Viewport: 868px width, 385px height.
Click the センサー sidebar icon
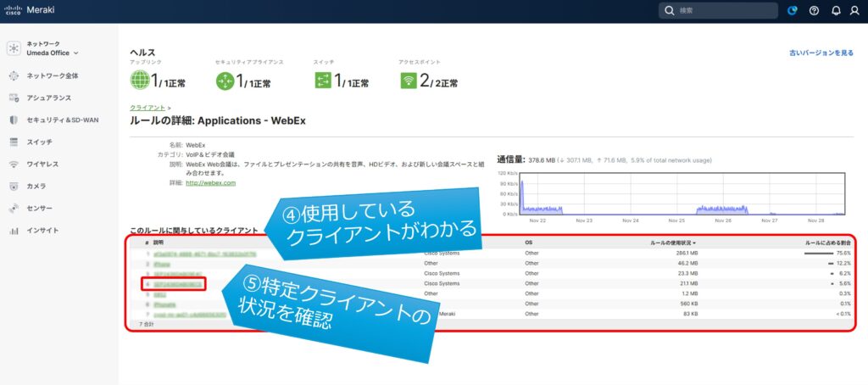click(x=14, y=209)
